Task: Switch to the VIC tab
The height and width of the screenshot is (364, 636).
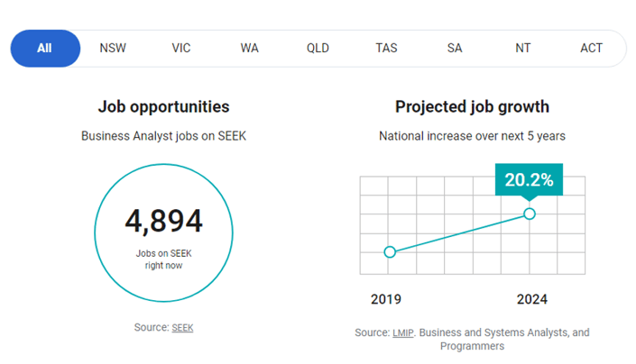Action: [181, 48]
